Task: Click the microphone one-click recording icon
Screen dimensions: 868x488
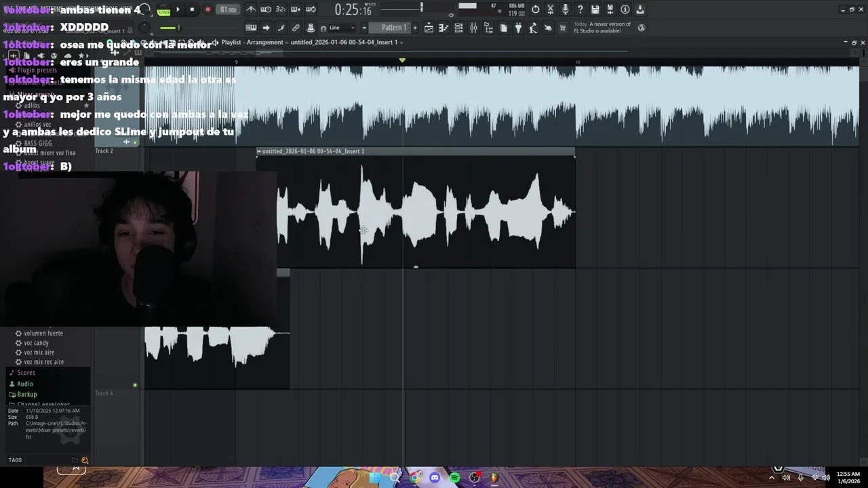Action: point(566,9)
